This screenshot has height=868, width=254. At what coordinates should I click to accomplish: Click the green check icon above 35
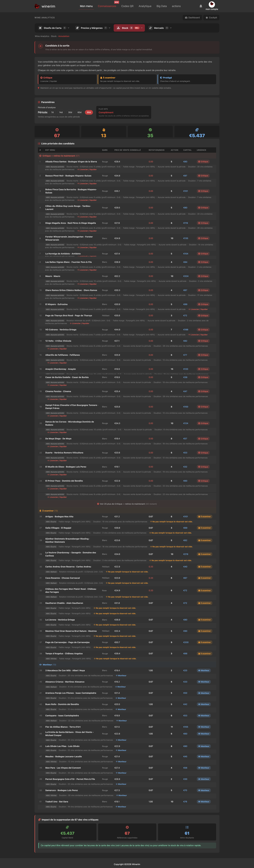pyautogui.click(x=150, y=130)
